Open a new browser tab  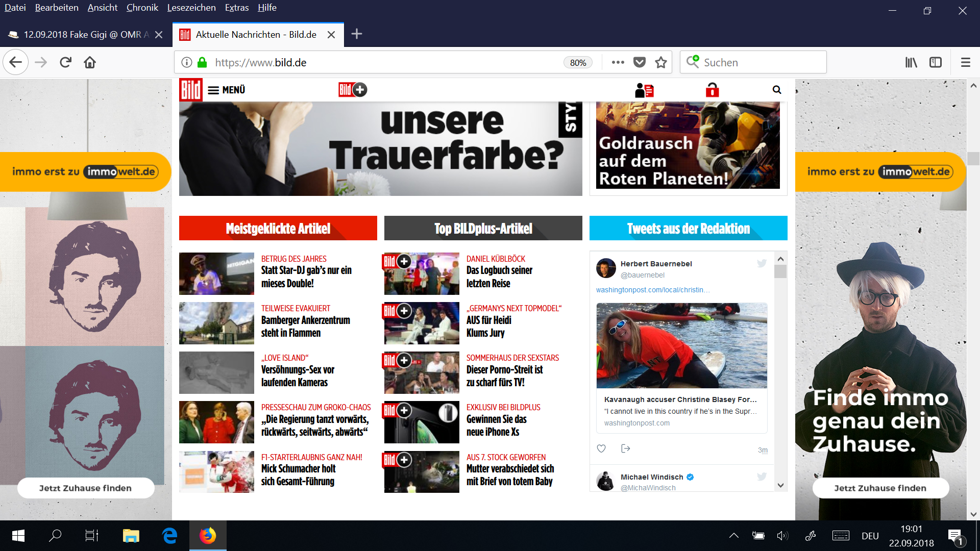(x=357, y=34)
